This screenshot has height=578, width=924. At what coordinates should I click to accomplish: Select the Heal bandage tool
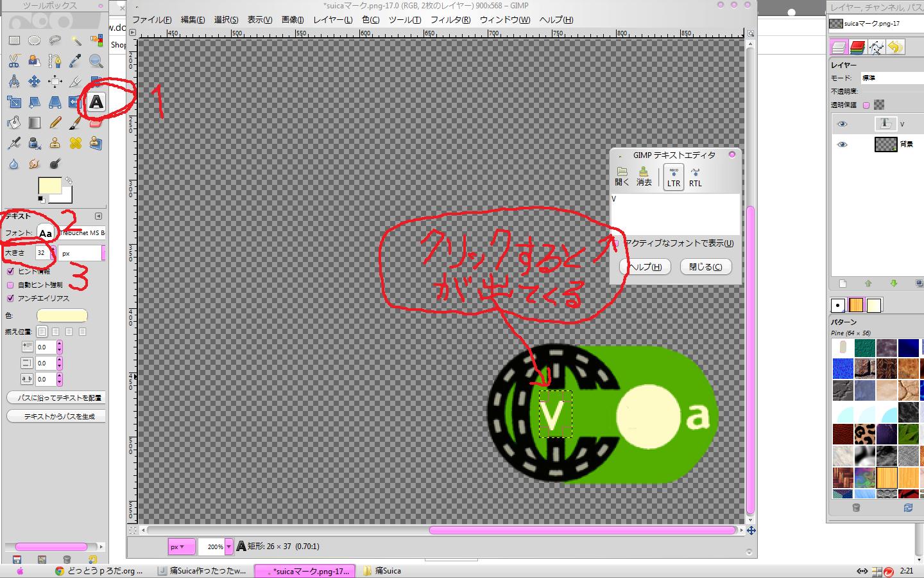coord(76,143)
